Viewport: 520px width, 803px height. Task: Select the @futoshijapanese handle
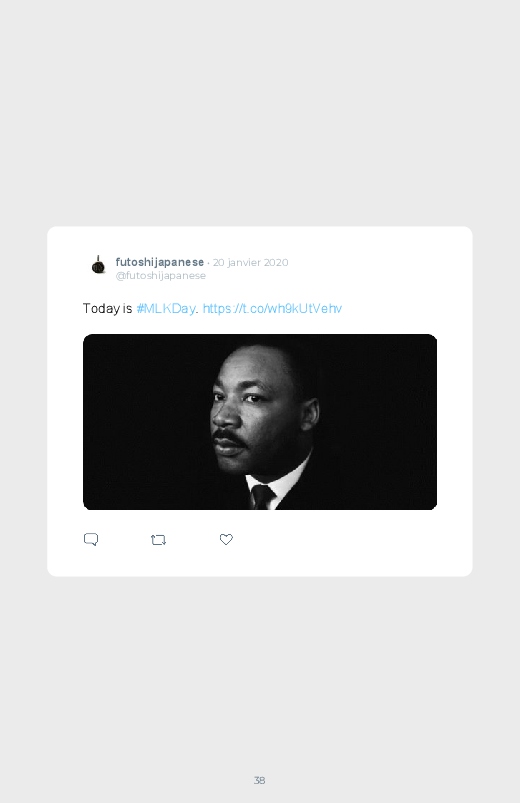161,276
